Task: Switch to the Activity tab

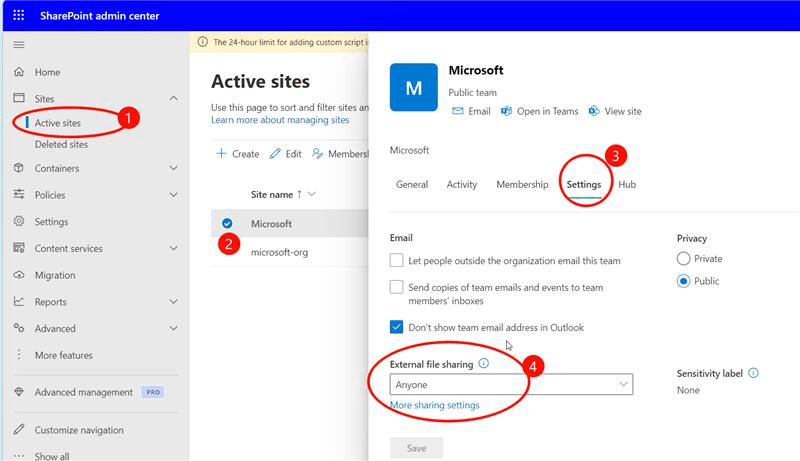Action: tap(462, 184)
